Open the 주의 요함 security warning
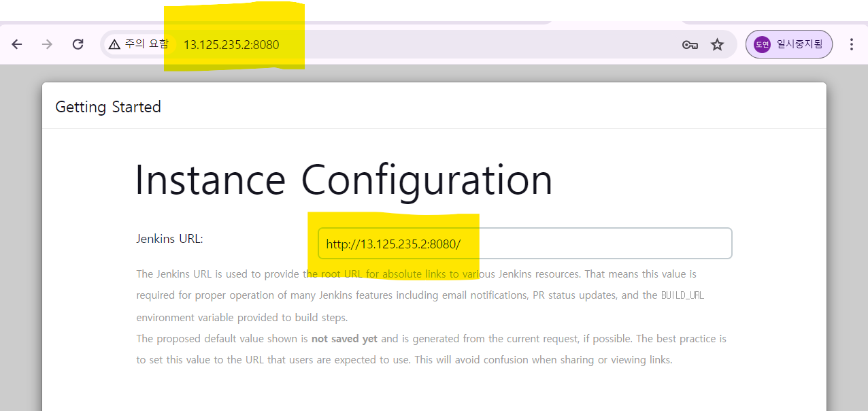Viewport: 868px width, 411px height. [139, 44]
